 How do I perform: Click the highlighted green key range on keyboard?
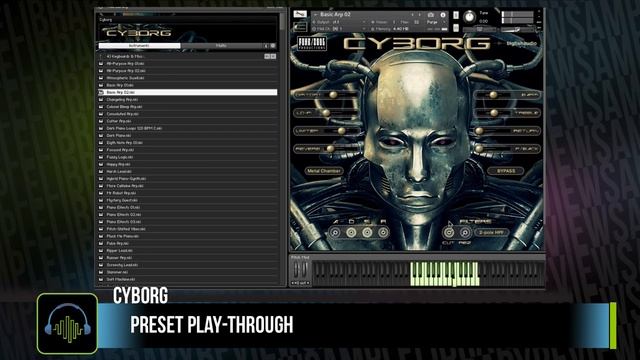pos(444,274)
